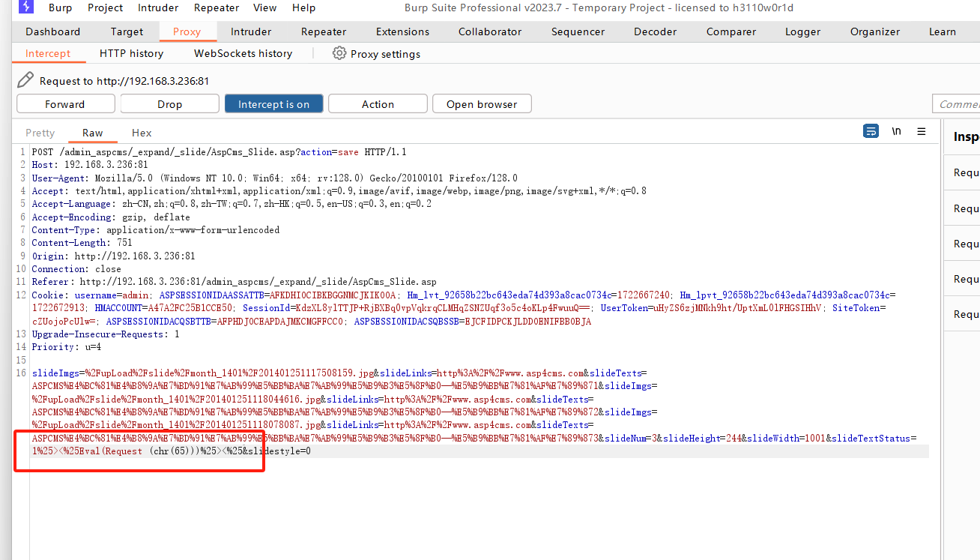Click the Open browser button
This screenshot has height=560, width=980.
pyautogui.click(x=482, y=104)
